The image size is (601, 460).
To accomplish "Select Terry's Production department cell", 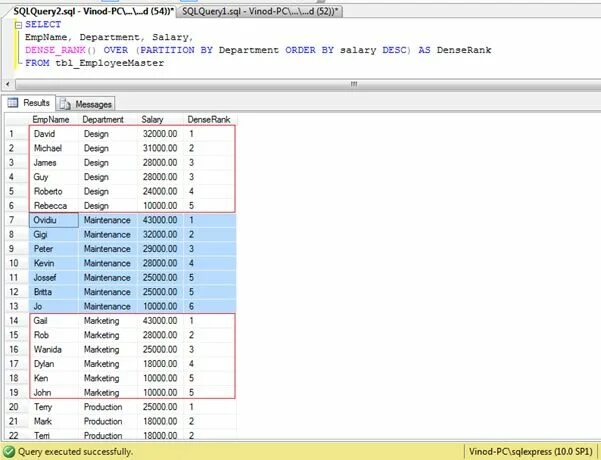I will tap(108, 407).
